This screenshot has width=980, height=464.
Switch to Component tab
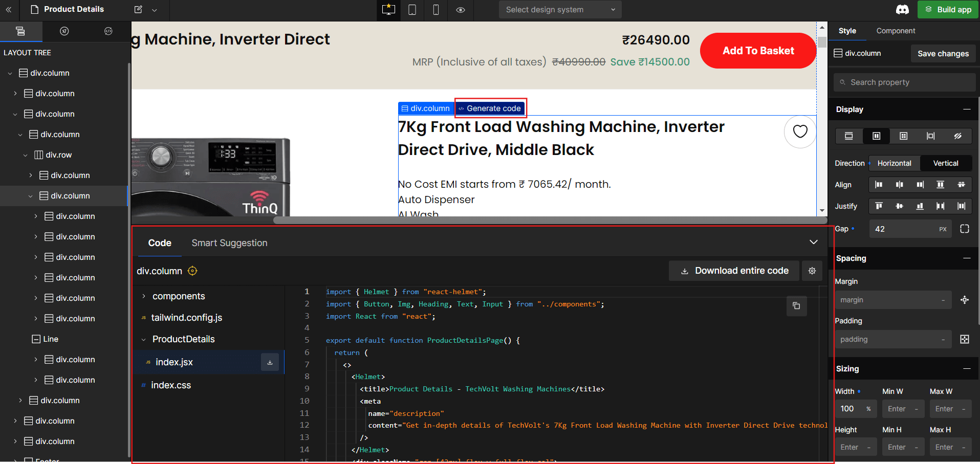tap(896, 31)
